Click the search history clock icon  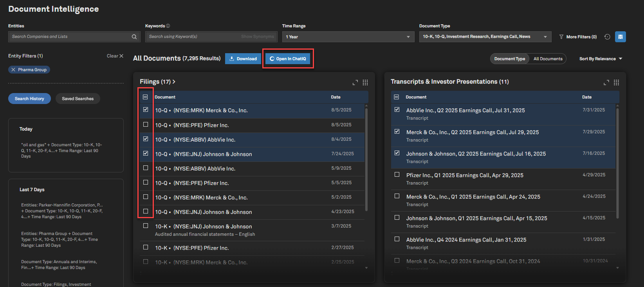click(607, 37)
